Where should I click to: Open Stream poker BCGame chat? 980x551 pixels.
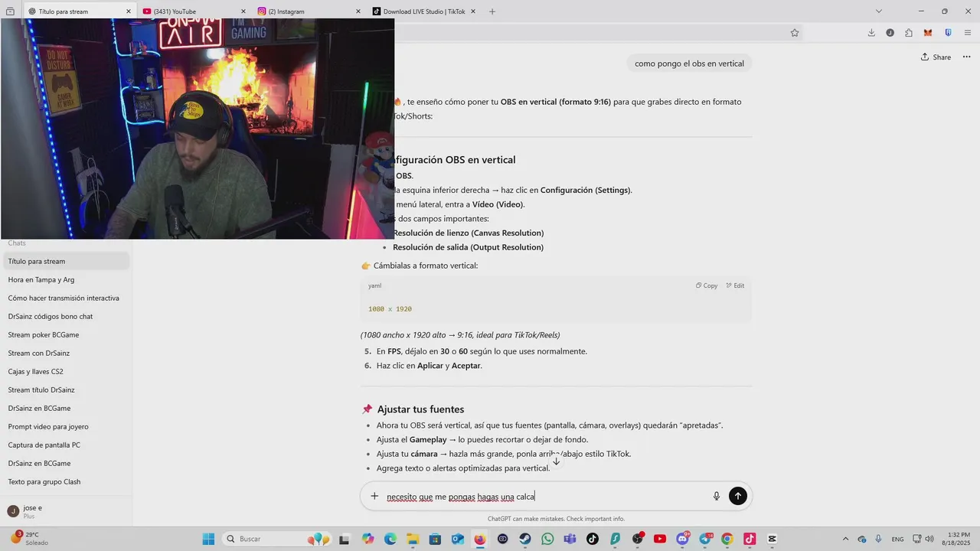tap(66, 335)
